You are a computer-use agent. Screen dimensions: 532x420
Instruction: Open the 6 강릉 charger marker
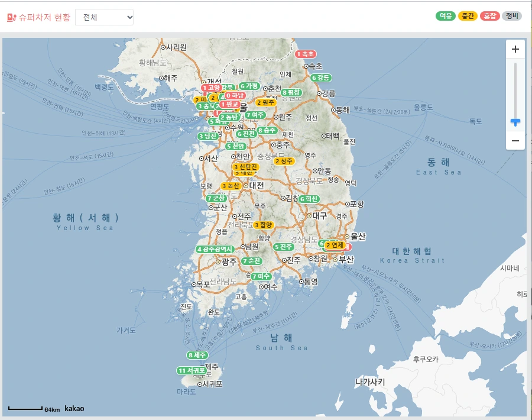[x=321, y=77]
